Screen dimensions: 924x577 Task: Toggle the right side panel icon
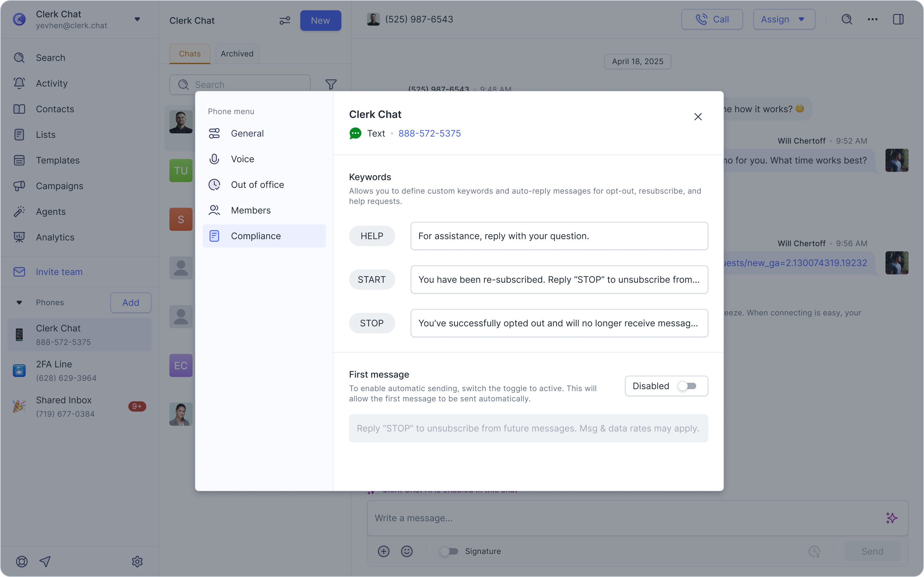coord(898,20)
